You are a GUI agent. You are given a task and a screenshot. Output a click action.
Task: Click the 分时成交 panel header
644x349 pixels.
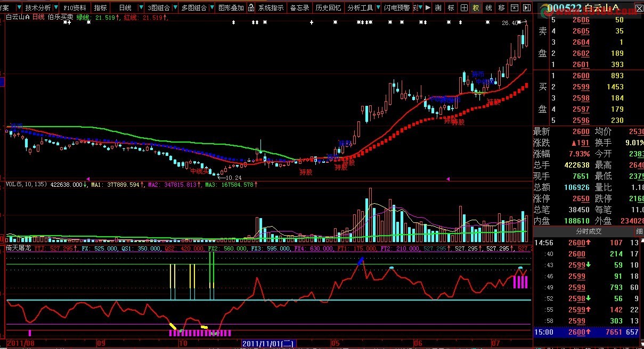point(589,231)
